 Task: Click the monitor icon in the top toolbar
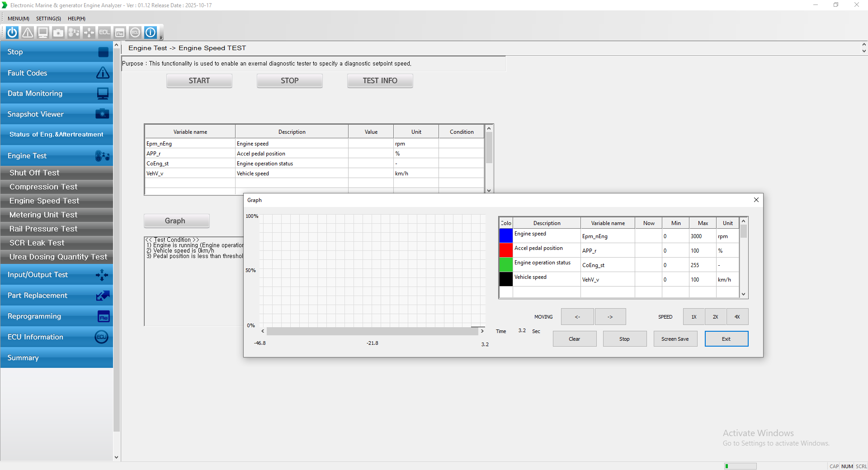pyautogui.click(x=43, y=33)
